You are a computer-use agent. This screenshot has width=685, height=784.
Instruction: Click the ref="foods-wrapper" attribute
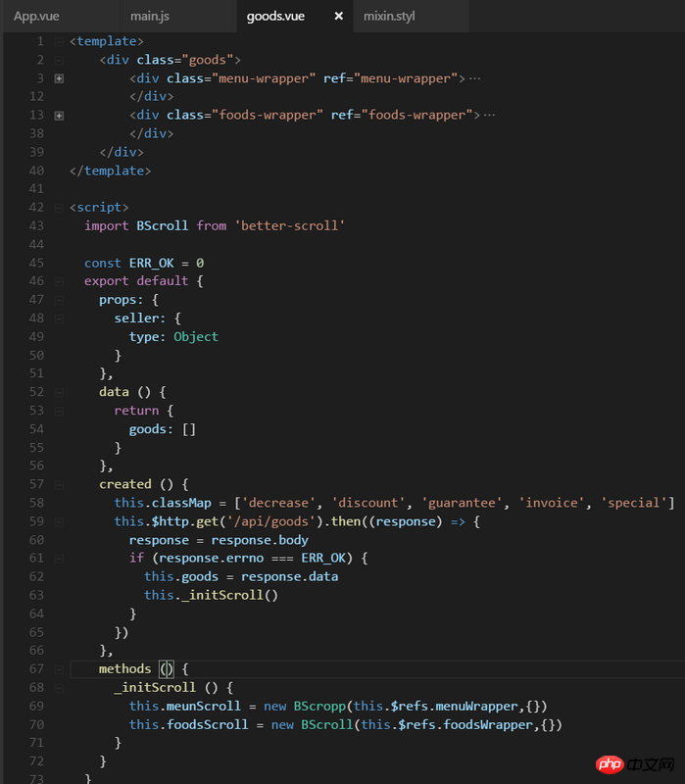(x=402, y=116)
